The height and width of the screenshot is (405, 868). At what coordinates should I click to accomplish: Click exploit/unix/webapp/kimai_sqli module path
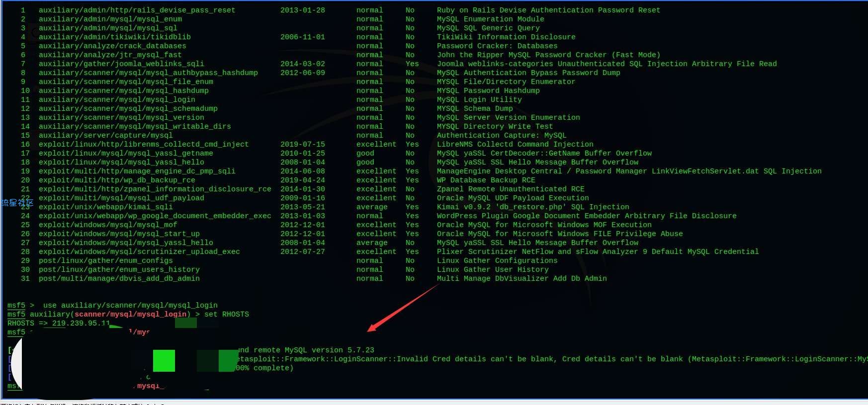[106, 207]
